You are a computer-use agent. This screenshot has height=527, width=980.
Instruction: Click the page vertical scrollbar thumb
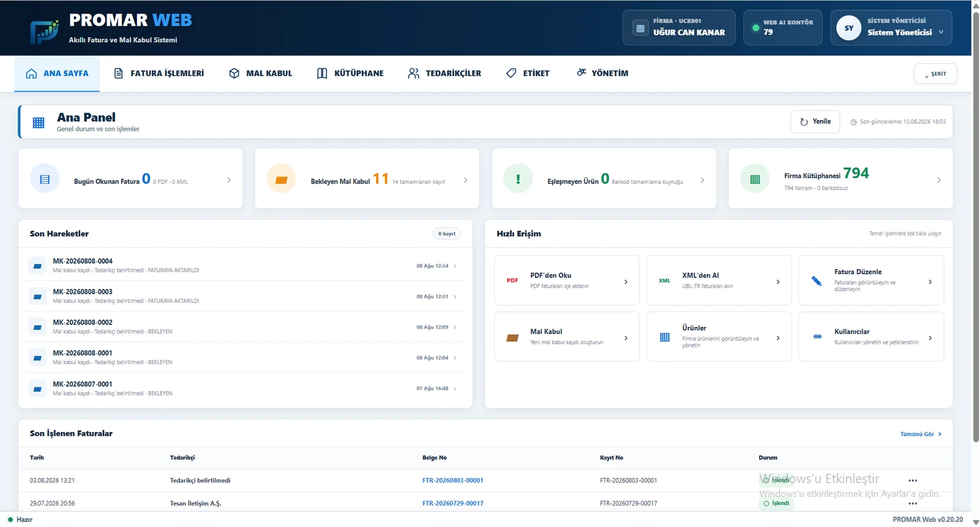(x=976, y=226)
